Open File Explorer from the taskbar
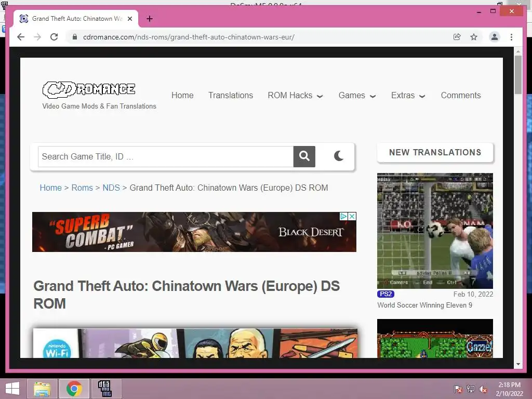 (42, 389)
